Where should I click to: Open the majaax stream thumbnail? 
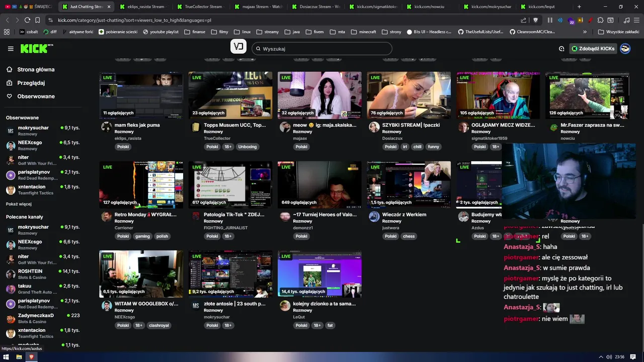click(x=319, y=96)
